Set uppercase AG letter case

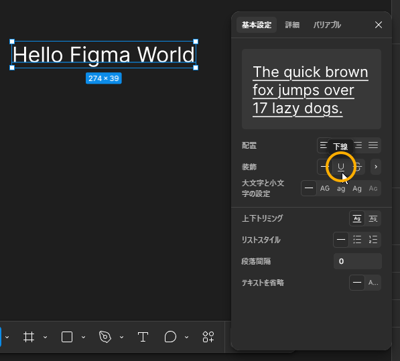point(325,188)
